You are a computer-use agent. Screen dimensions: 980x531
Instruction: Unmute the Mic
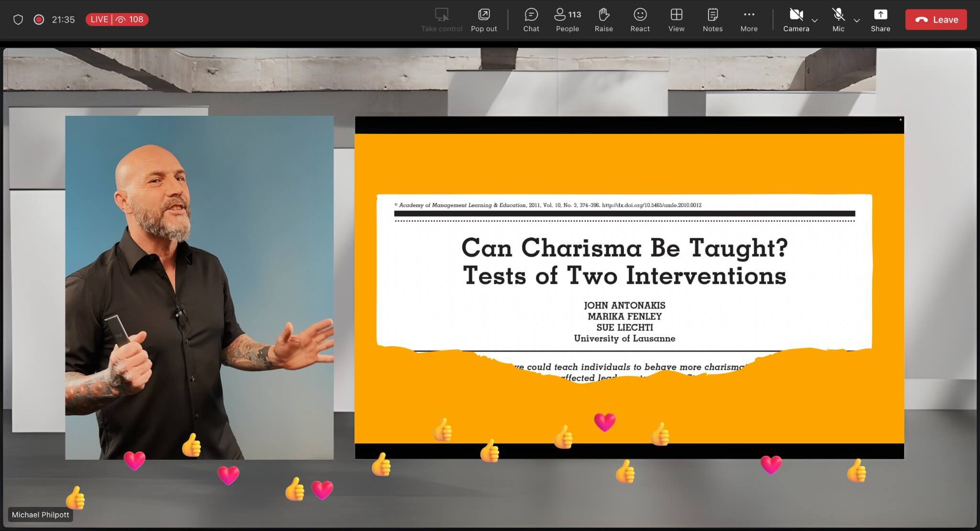coord(838,20)
